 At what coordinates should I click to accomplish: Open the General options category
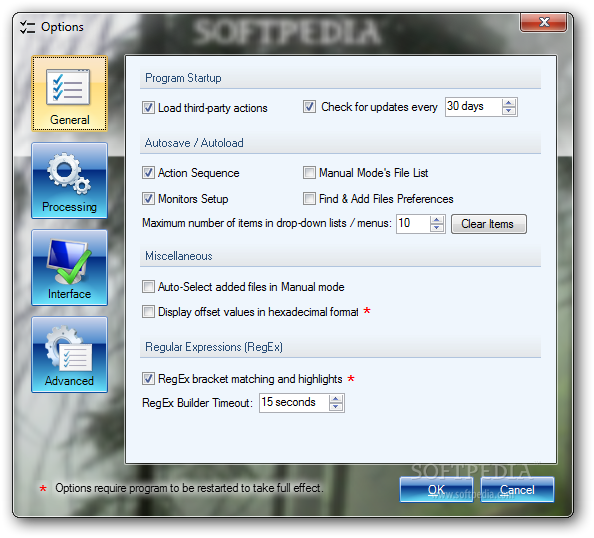[x=69, y=94]
